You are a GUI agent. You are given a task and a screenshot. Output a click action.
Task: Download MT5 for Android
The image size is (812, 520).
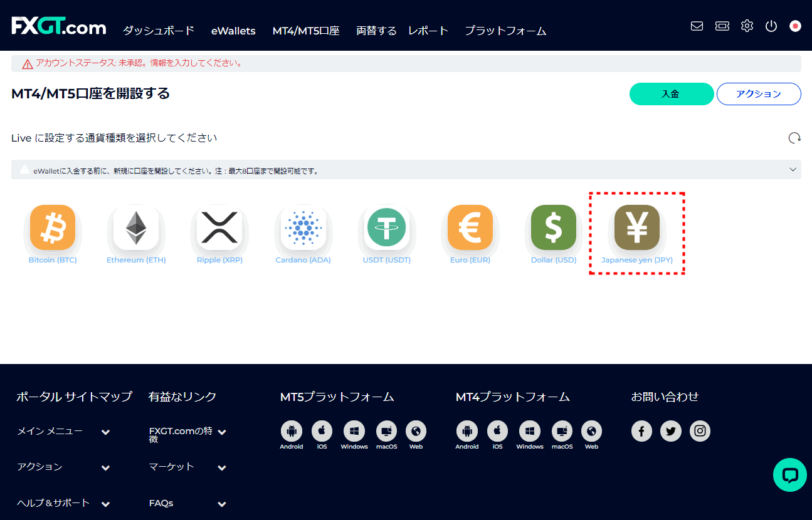pyautogui.click(x=291, y=430)
